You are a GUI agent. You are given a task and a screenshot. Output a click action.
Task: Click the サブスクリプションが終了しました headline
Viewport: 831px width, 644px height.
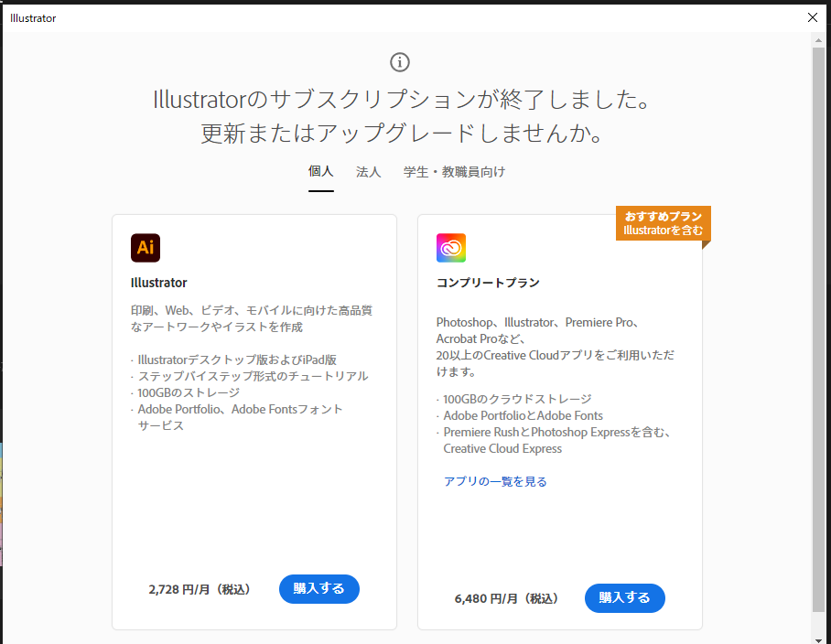coord(401,100)
